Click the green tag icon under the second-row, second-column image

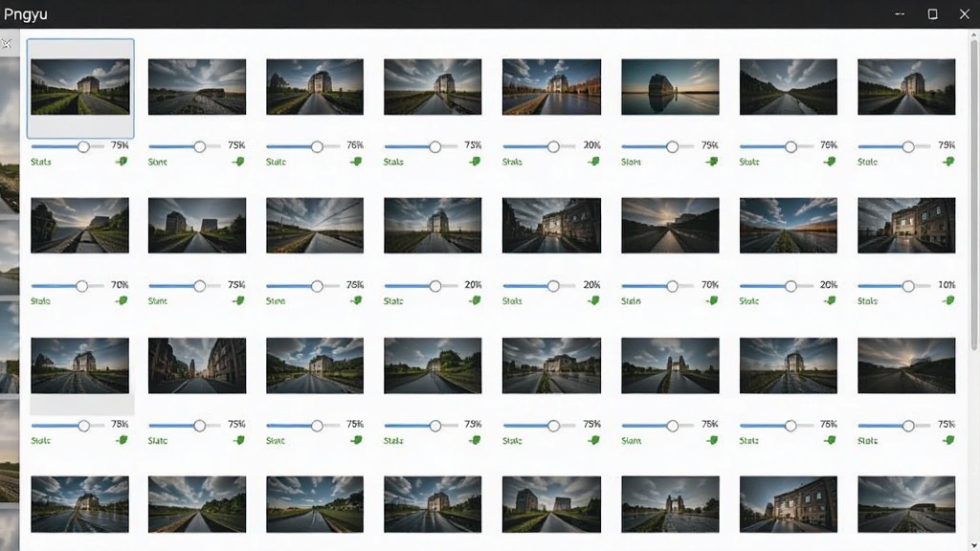(x=238, y=301)
